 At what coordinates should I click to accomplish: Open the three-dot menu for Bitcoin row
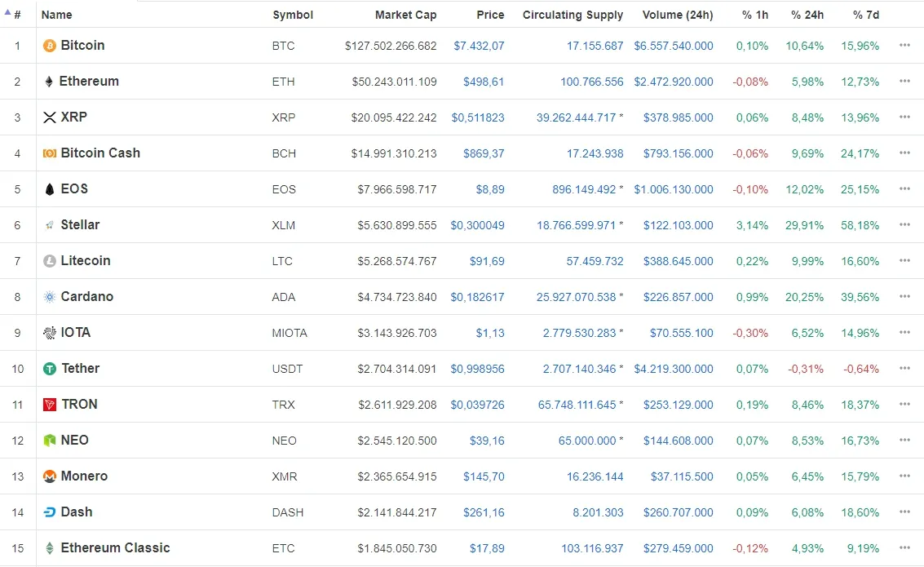click(904, 45)
